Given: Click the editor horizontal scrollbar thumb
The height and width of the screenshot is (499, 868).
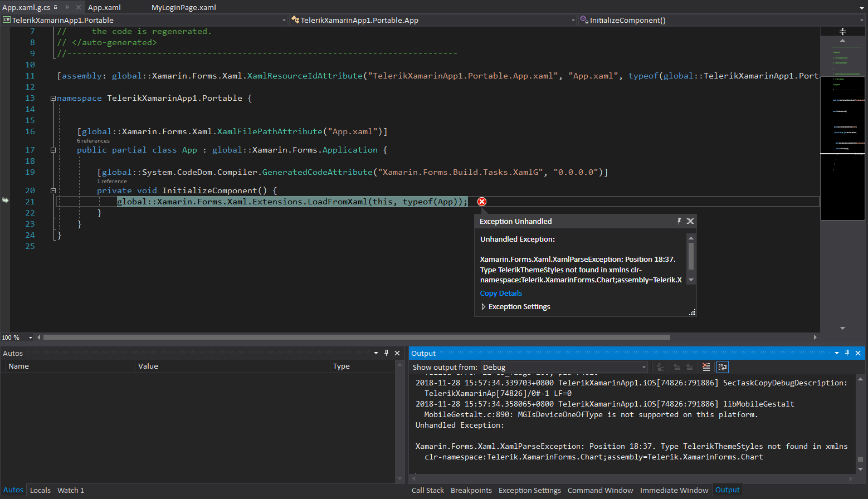Looking at the screenshot, I should point(357,337).
